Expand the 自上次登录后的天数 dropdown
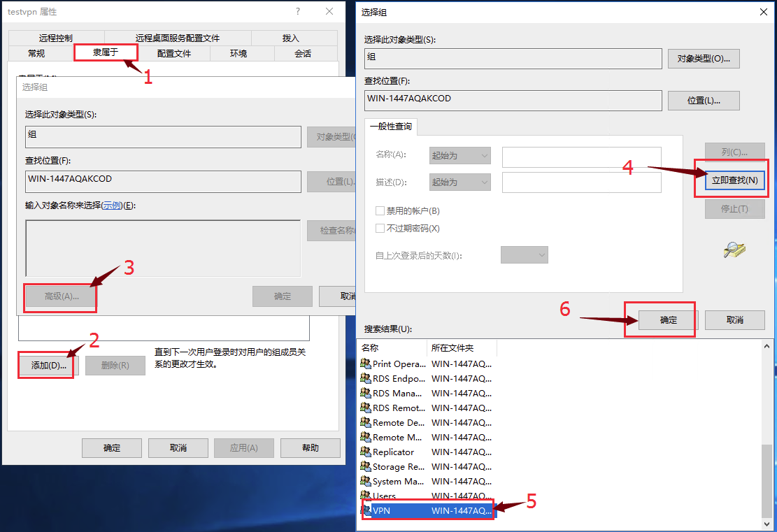The height and width of the screenshot is (532, 777). [x=524, y=255]
